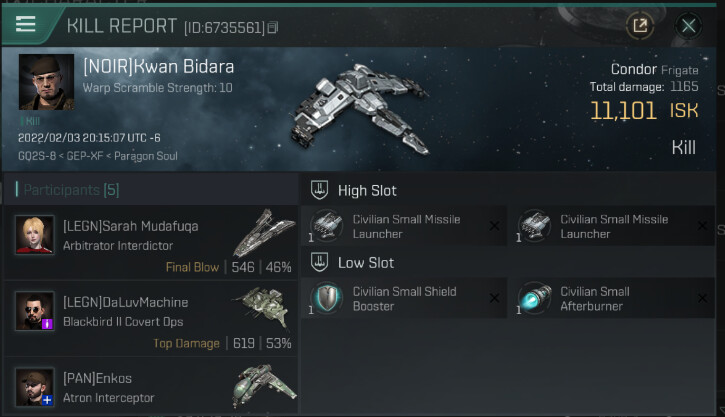Open the GQ2S-8 solar system link
725x417 pixels.
tap(37, 156)
